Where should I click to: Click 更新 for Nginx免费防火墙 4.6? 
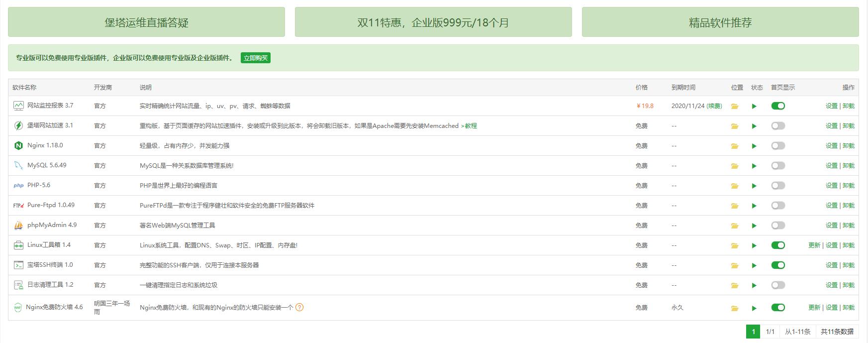click(x=814, y=307)
